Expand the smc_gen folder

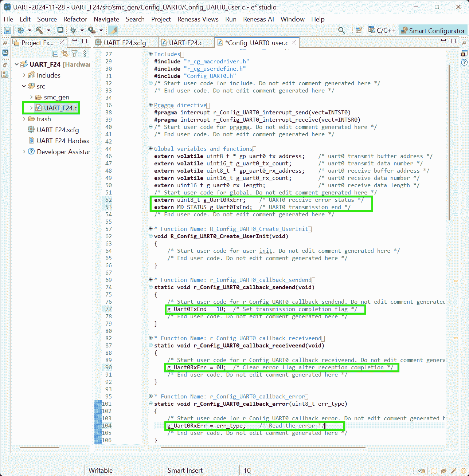click(31, 97)
